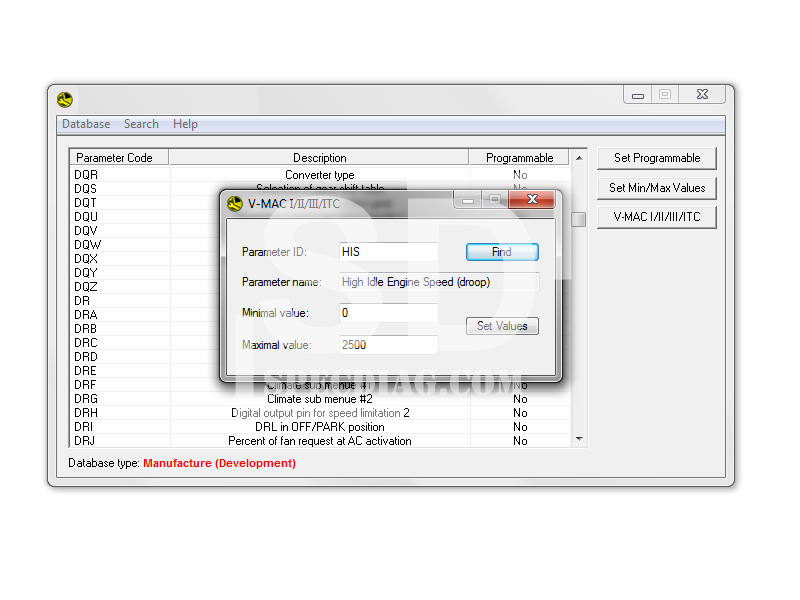The image size is (800, 600).
Task: Click the V-MAC dialog title bar icon
Action: [x=235, y=204]
